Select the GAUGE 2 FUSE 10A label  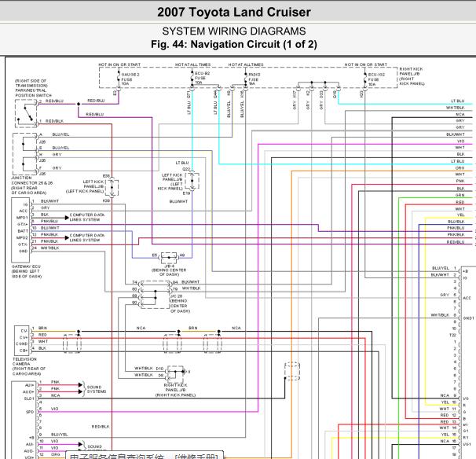pyautogui.click(x=130, y=79)
